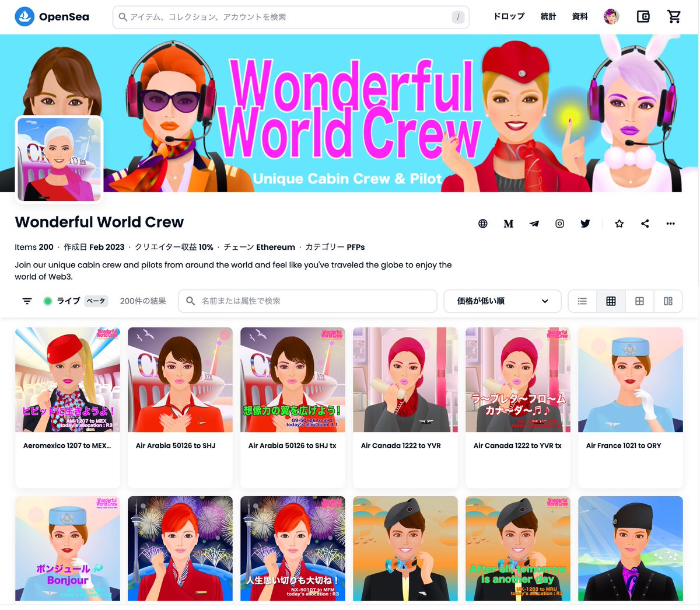Open the Twitter link icon

[586, 224]
